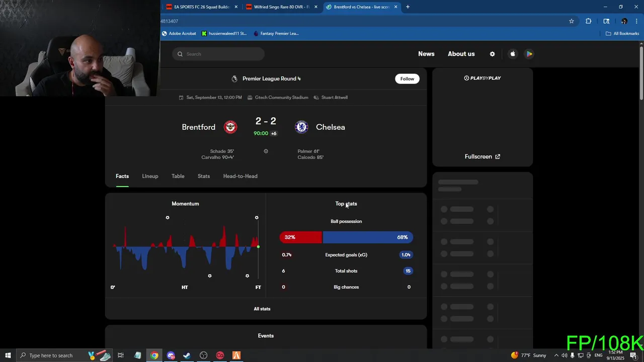Open Task View in the taskbar

click(x=121, y=355)
